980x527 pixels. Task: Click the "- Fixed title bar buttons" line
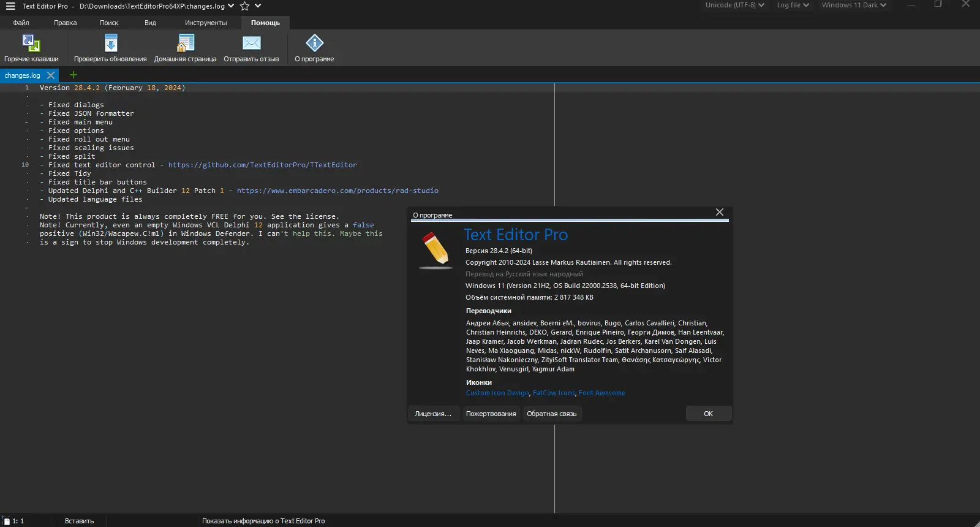tap(93, 182)
